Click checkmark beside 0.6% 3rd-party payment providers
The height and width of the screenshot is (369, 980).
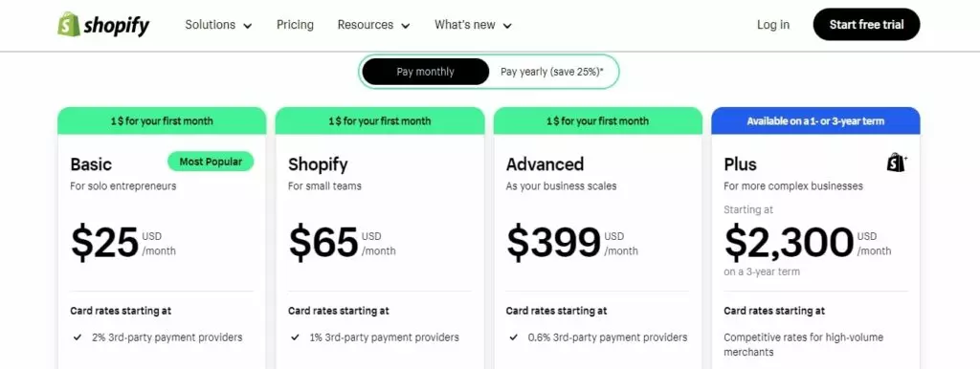[x=513, y=337]
